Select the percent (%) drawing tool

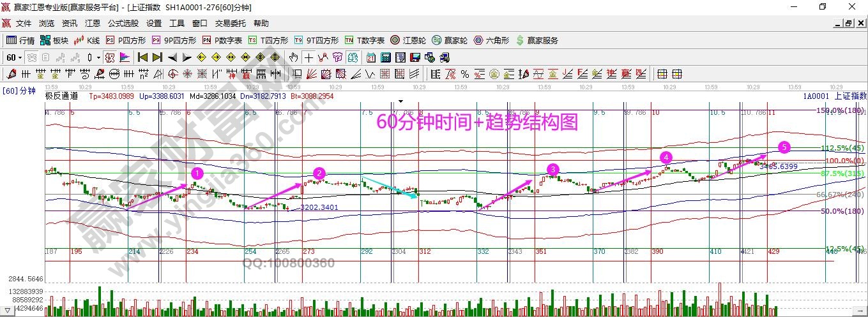click(465, 74)
